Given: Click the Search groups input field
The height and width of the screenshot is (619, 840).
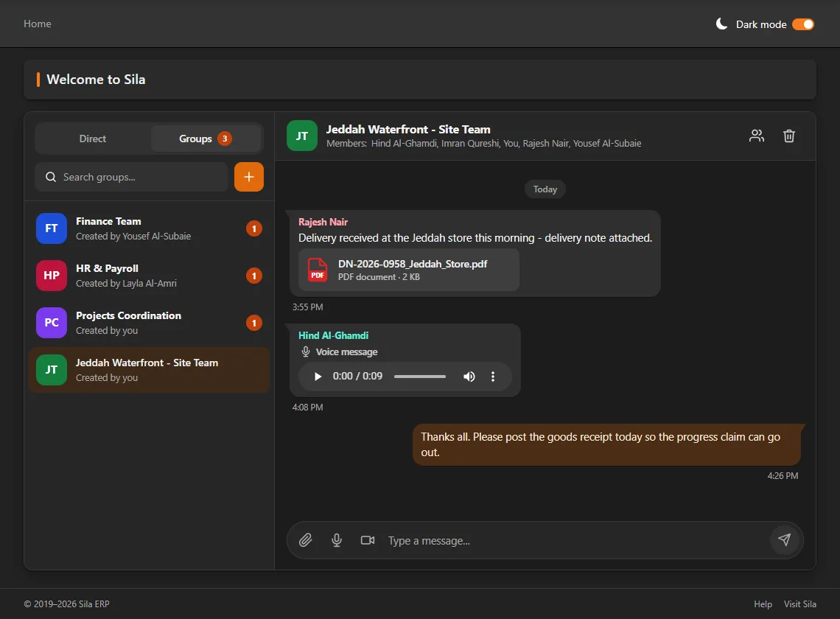Looking at the screenshot, I should coord(131,177).
